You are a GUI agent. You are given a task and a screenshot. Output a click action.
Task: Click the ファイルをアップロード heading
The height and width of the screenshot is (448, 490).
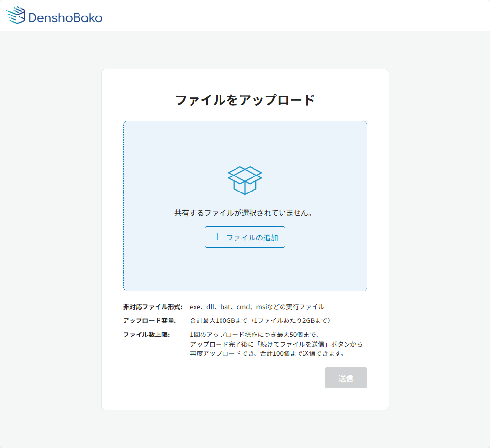coord(245,100)
